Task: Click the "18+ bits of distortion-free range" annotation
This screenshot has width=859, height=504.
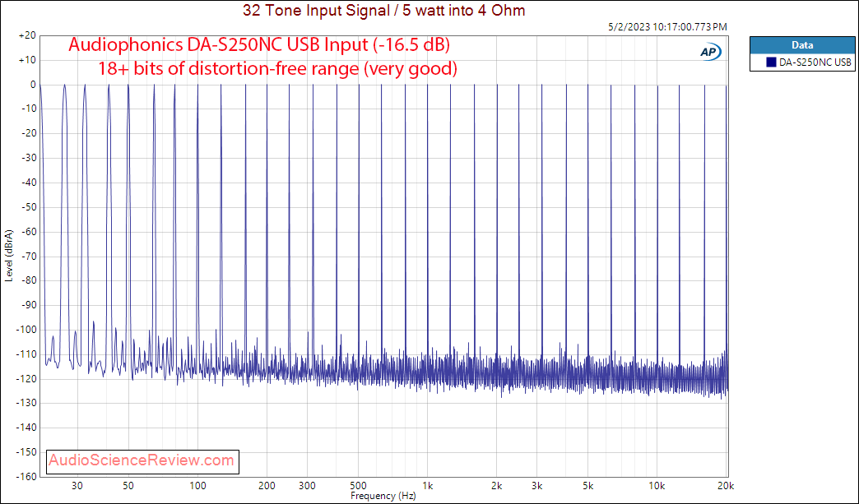Action: pyautogui.click(x=227, y=68)
